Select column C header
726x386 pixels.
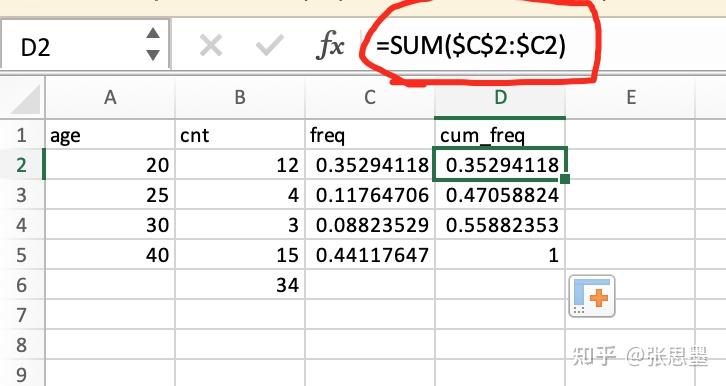point(370,97)
